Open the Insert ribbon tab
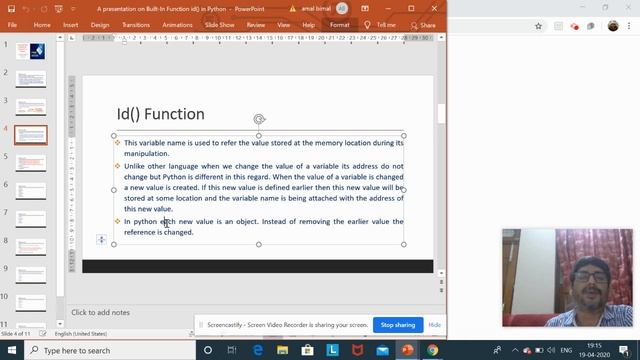The width and height of the screenshot is (640, 360). coord(71,25)
